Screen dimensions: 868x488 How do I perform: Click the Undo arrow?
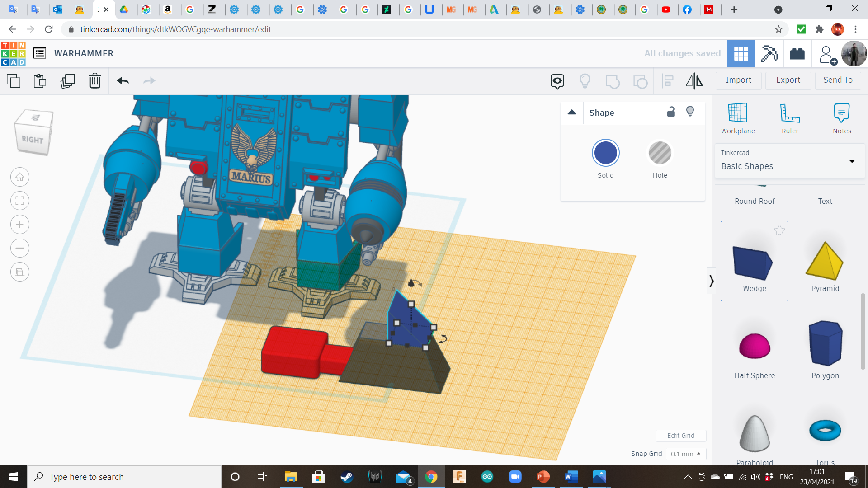pyautogui.click(x=123, y=81)
